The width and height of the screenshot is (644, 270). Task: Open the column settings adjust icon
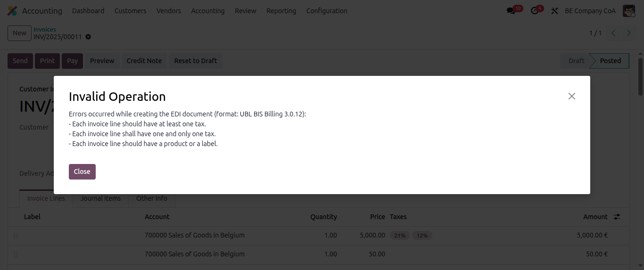click(617, 217)
